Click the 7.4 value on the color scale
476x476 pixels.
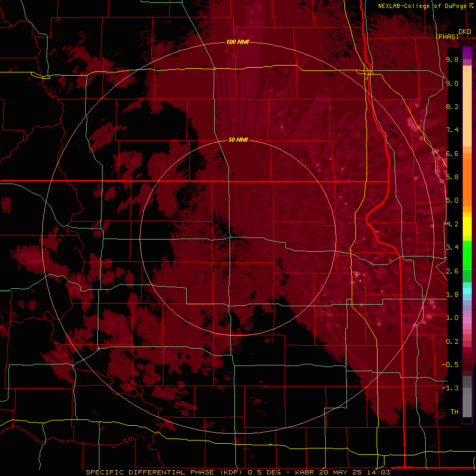(x=452, y=130)
